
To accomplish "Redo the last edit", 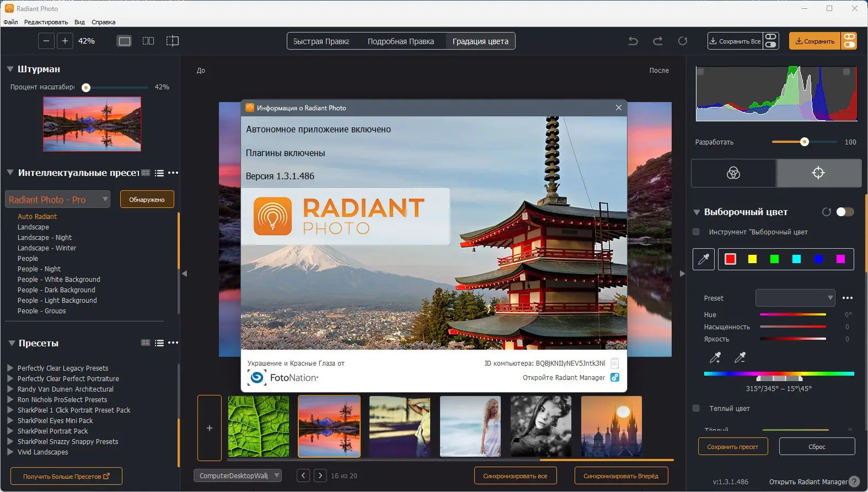I will (x=658, y=41).
